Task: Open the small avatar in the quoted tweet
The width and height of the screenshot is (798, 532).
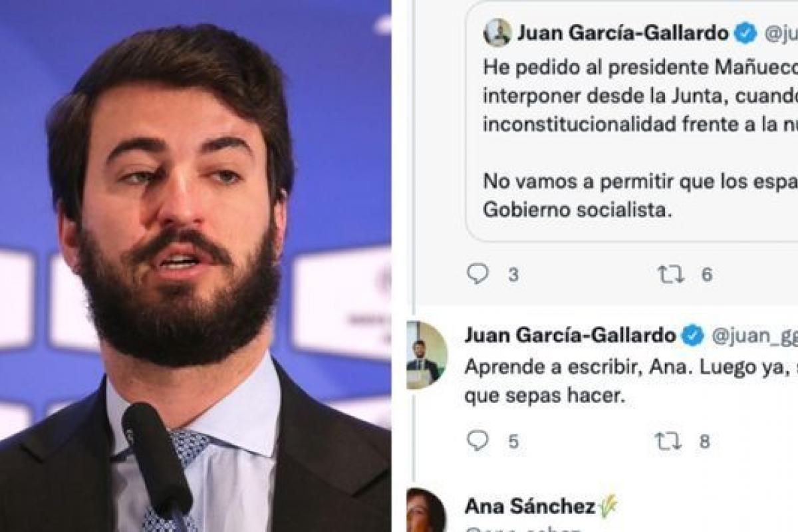Action: (497, 33)
